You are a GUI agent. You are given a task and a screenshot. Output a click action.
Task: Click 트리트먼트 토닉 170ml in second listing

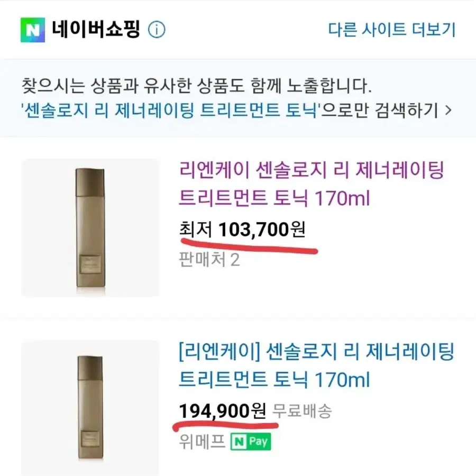[274, 379]
